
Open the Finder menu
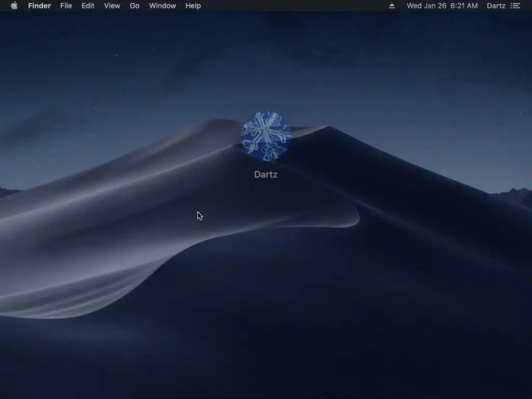39,6
